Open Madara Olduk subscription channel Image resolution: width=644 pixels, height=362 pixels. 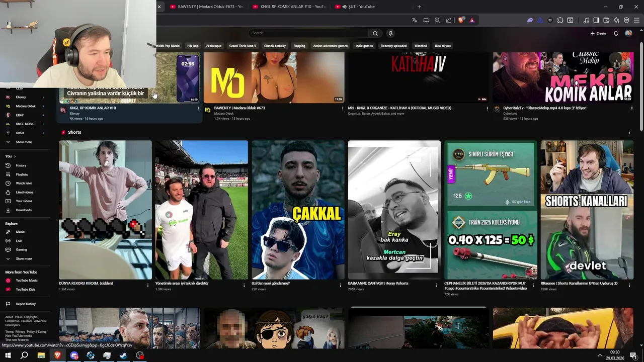(25, 106)
